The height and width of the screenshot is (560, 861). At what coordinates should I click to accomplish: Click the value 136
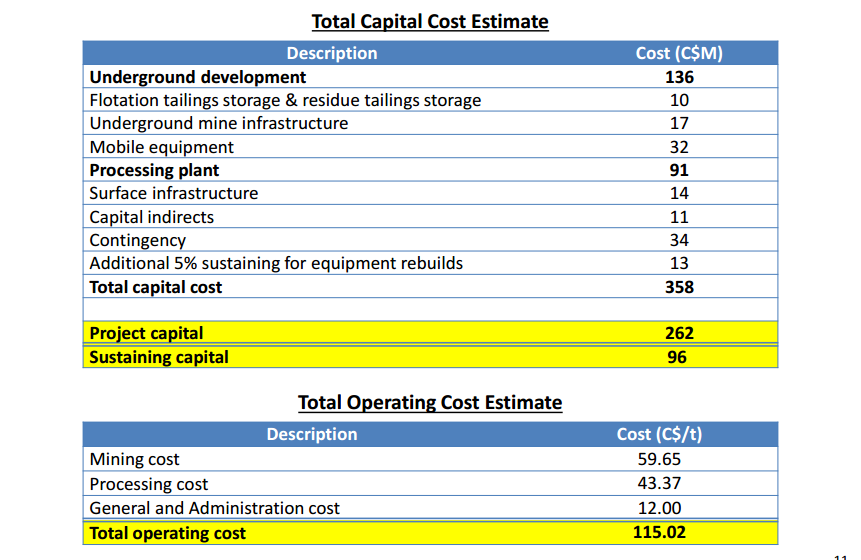(x=679, y=77)
